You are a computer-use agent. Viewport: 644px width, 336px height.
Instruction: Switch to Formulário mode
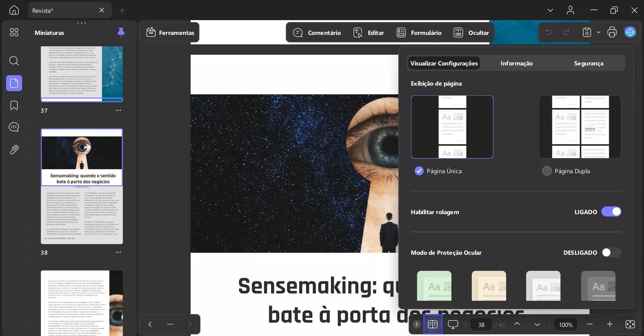click(x=419, y=33)
